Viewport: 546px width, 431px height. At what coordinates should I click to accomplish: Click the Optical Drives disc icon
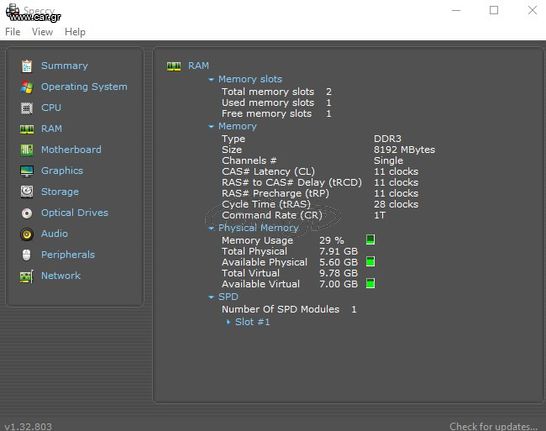pos(27,213)
